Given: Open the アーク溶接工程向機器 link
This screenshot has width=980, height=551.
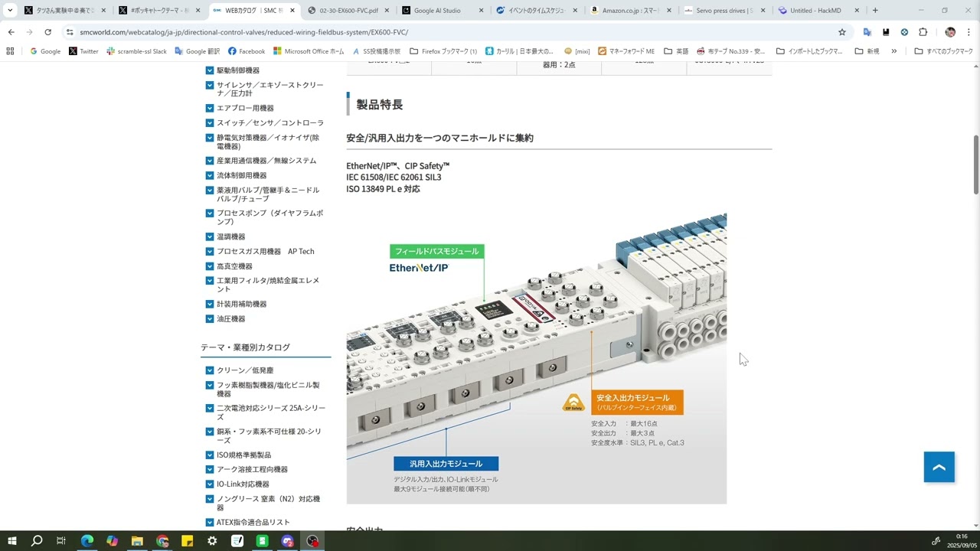Looking at the screenshot, I should (252, 469).
